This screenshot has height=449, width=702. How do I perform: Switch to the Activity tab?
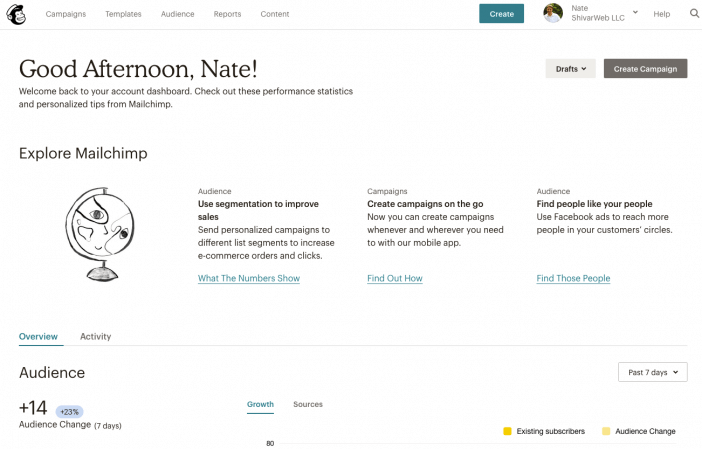[x=95, y=336]
